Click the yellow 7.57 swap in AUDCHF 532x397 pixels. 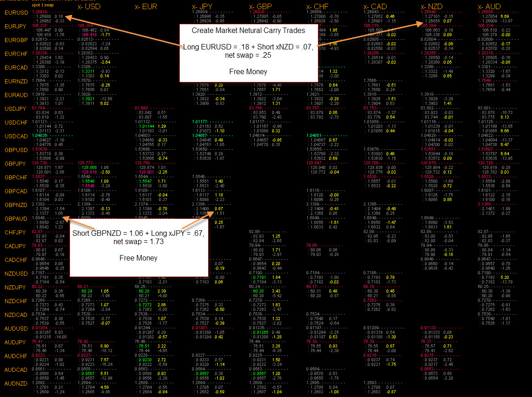coord(104,360)
